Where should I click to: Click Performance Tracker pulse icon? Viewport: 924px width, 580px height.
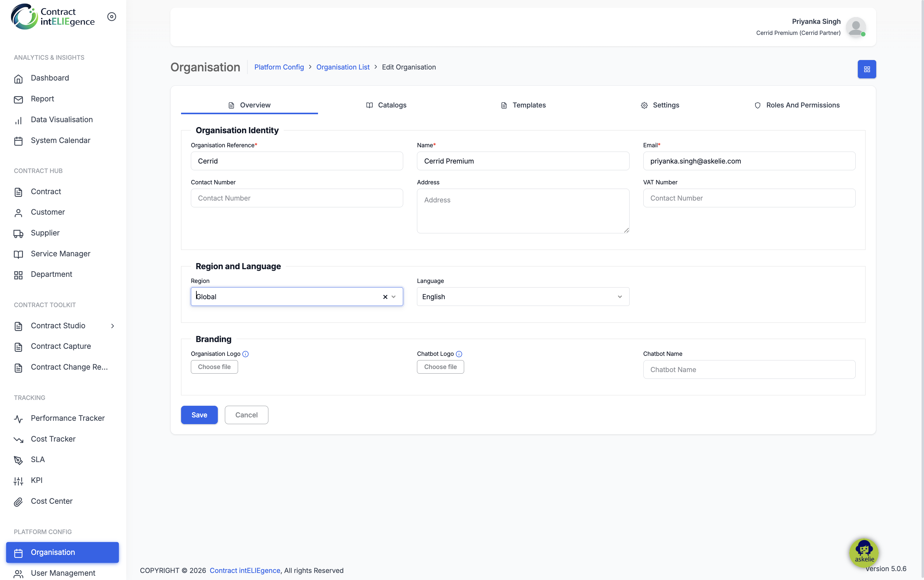(x=18, y=419)
